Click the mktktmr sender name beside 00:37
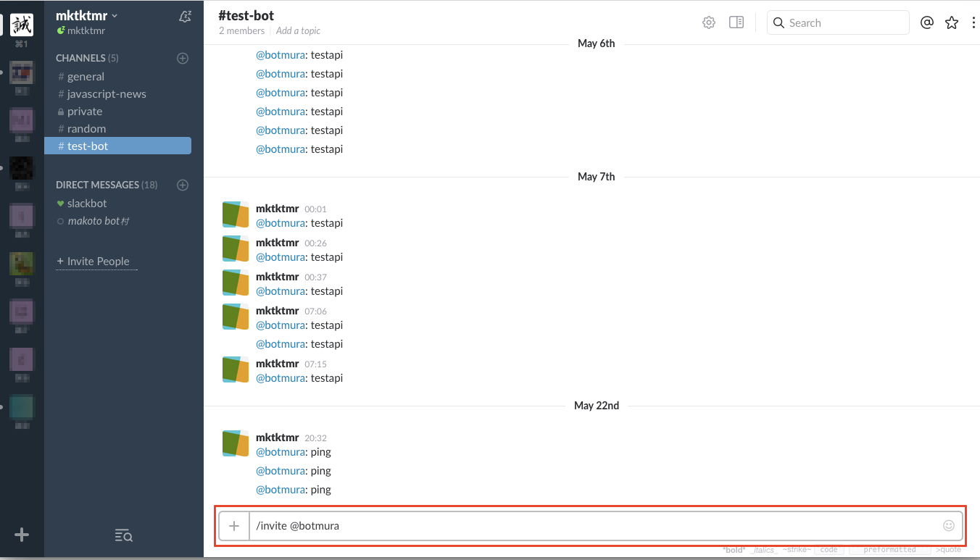 278,277
